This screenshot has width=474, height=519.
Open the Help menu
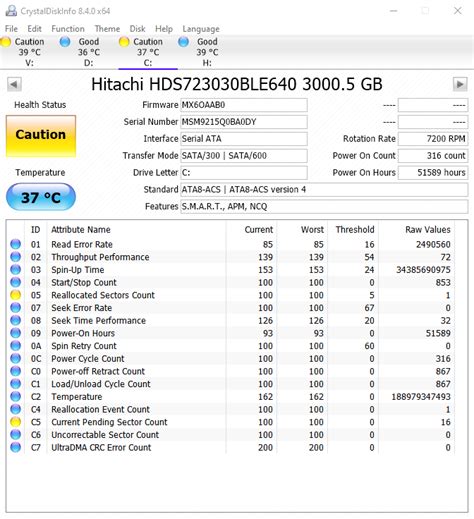click(x=164, y=29)
